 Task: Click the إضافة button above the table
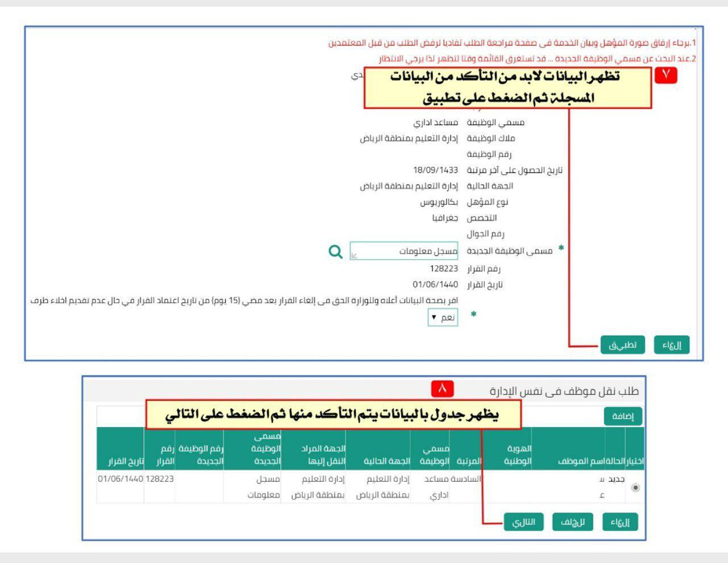623,417
